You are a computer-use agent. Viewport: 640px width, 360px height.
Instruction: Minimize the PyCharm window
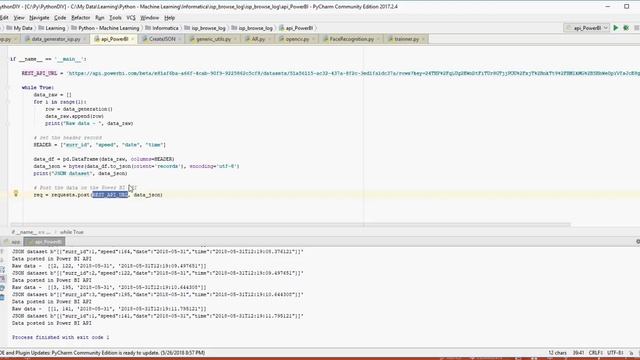tap(607, 7)
